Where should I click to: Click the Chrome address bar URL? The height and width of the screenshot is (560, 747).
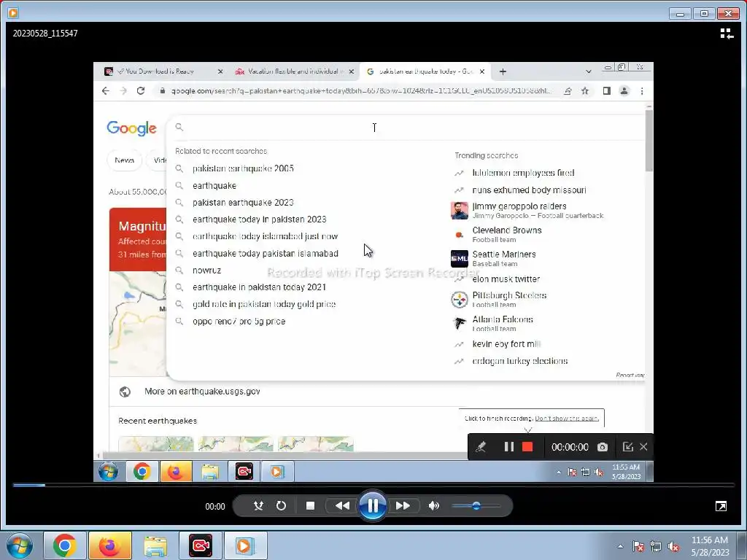tap(361, 91)
